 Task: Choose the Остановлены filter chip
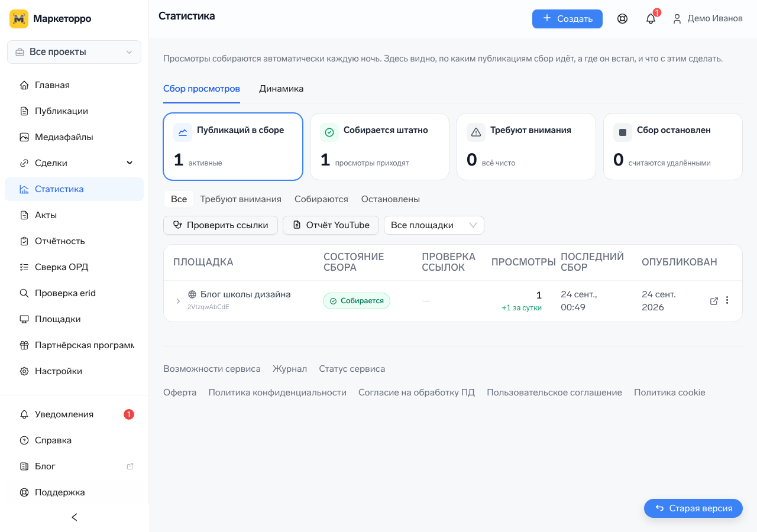(390, 199)
